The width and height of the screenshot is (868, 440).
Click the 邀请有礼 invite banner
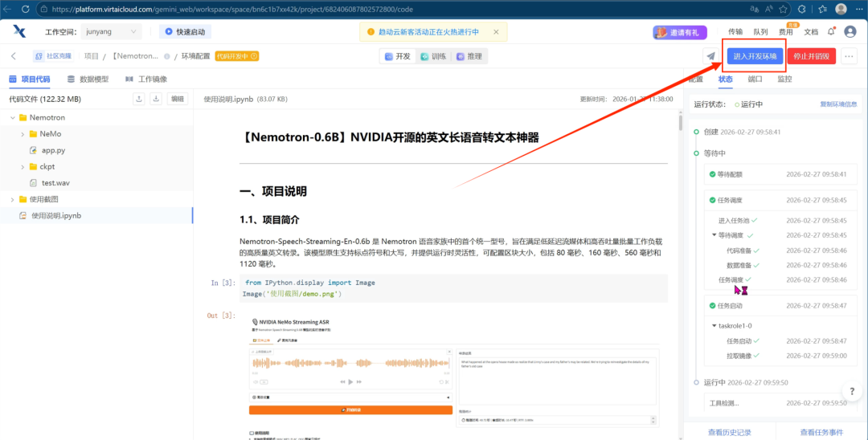tap(679, 32)
